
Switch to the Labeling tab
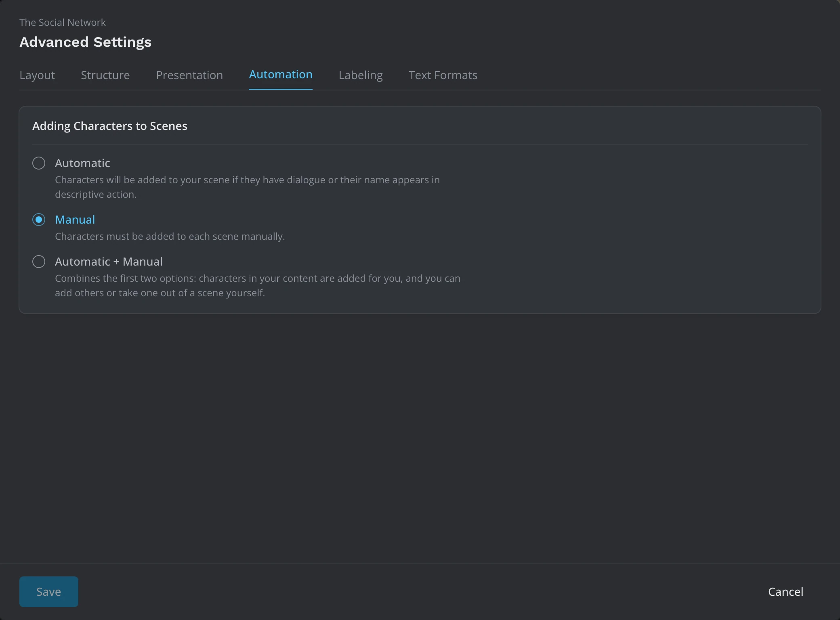coord(361,75)
